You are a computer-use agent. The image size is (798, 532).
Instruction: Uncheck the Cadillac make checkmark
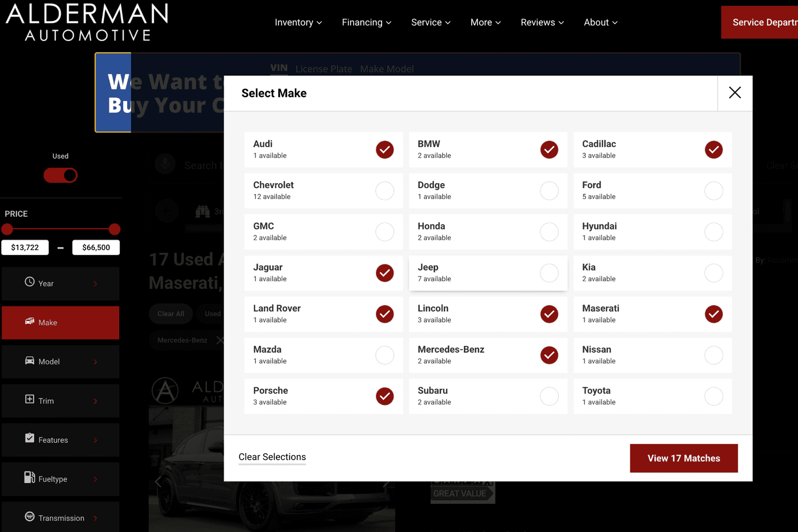(x=714, y=150)
